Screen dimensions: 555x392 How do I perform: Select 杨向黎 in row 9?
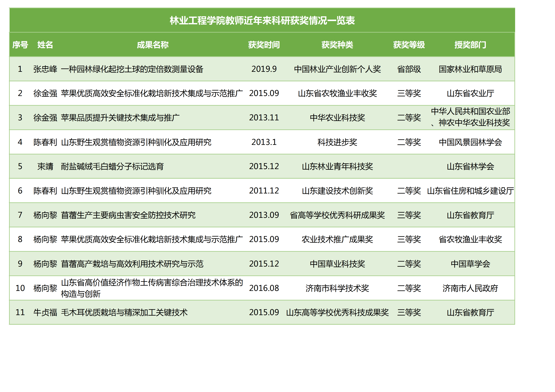45,264
